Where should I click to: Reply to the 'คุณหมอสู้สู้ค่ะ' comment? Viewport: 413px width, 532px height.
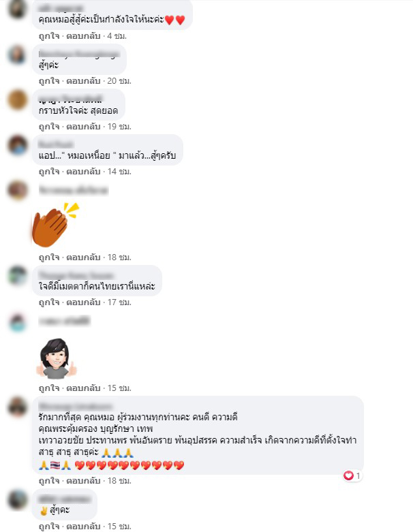coord(83,36)
